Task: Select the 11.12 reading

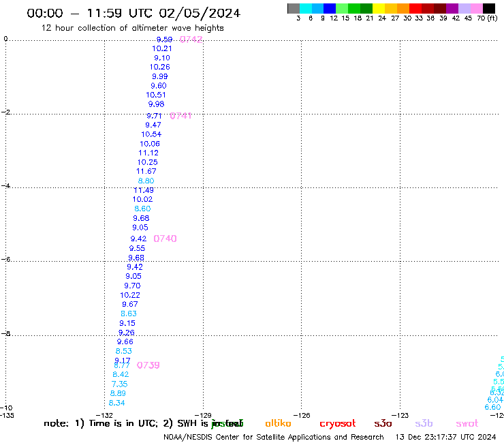Action: point(148,153)
